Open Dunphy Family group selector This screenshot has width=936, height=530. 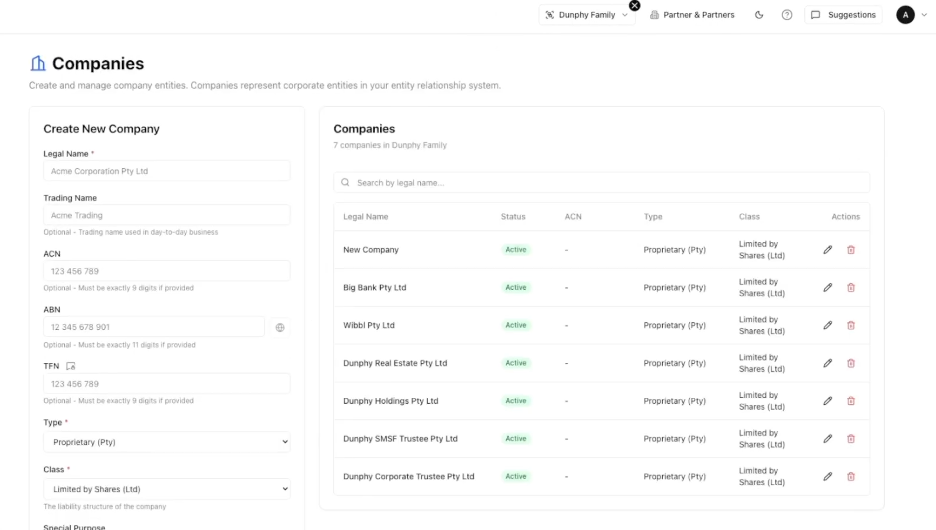(x=587, y=15)
